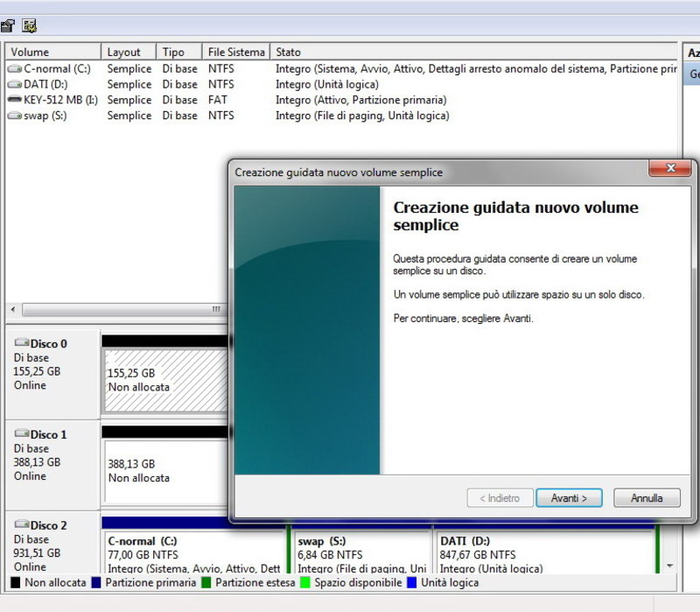This screenshot has width=700, height=612.
Task: Click the black Non allocata legend swatch
Action: (16, 582)
